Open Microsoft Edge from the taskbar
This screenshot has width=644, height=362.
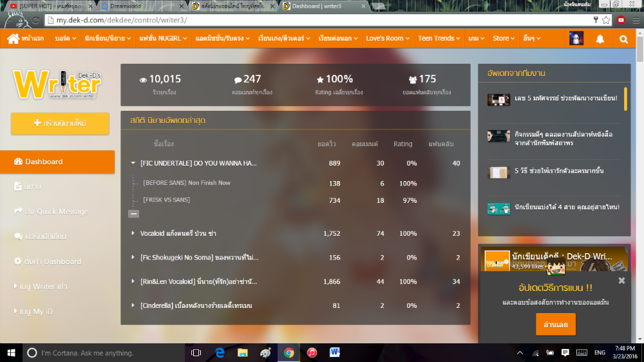coord(220,352)
